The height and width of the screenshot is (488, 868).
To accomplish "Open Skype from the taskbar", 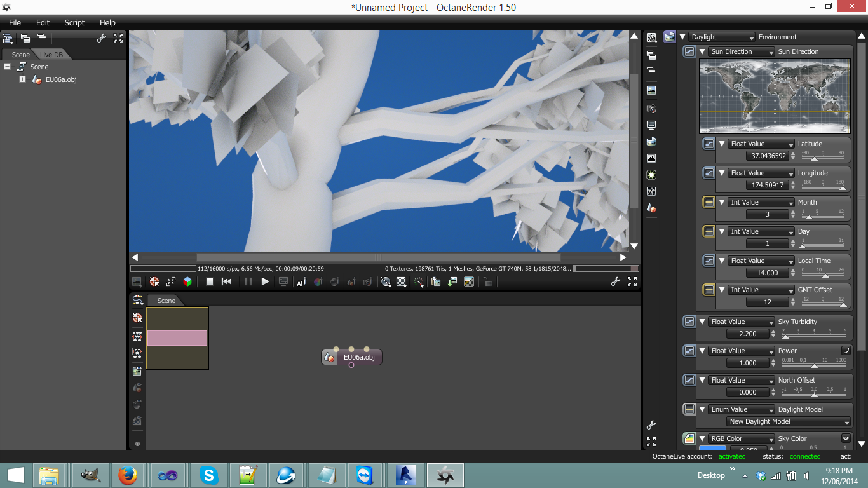I will click(208, 475).
